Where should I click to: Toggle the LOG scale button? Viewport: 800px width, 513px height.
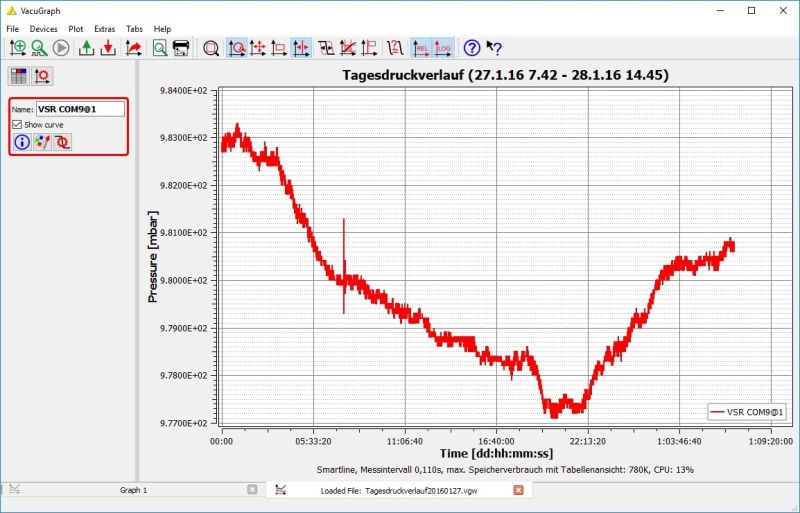[x=443, y=48]
